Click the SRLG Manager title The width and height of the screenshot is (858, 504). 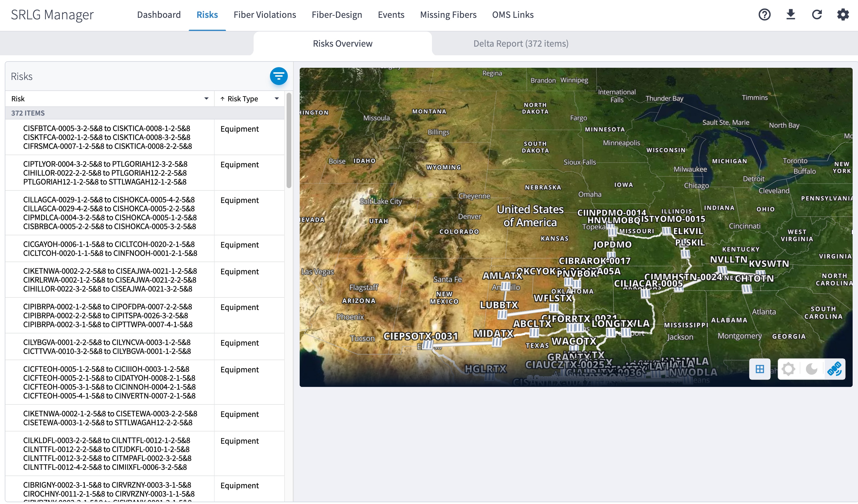coord(52,15)
